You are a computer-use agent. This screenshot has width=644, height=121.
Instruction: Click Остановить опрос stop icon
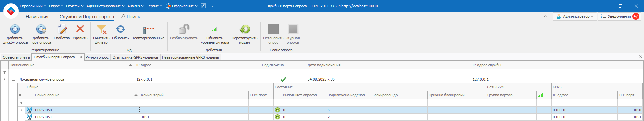tap(273, 29)
